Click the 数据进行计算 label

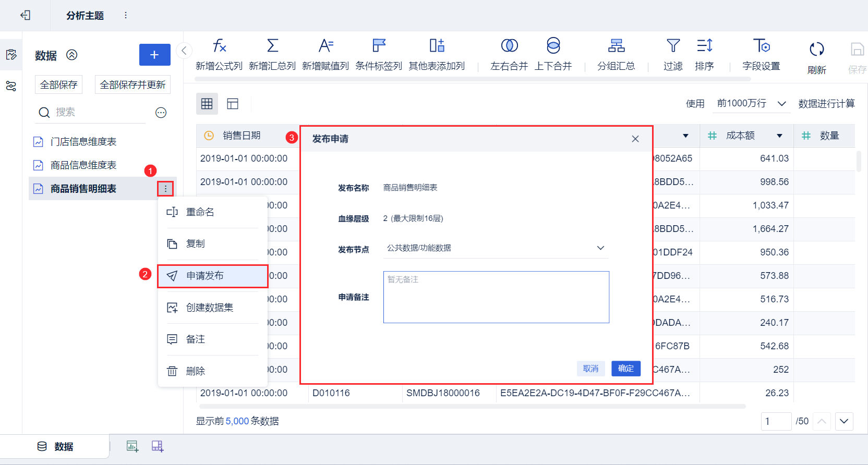[x=827, y=104]
